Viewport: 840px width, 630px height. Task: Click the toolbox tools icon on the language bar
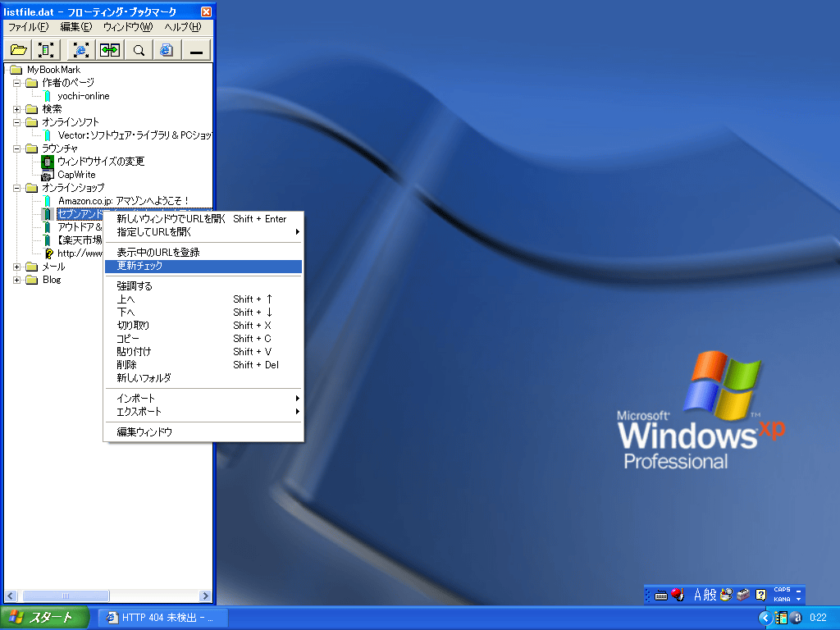click(x=743, y=595)
